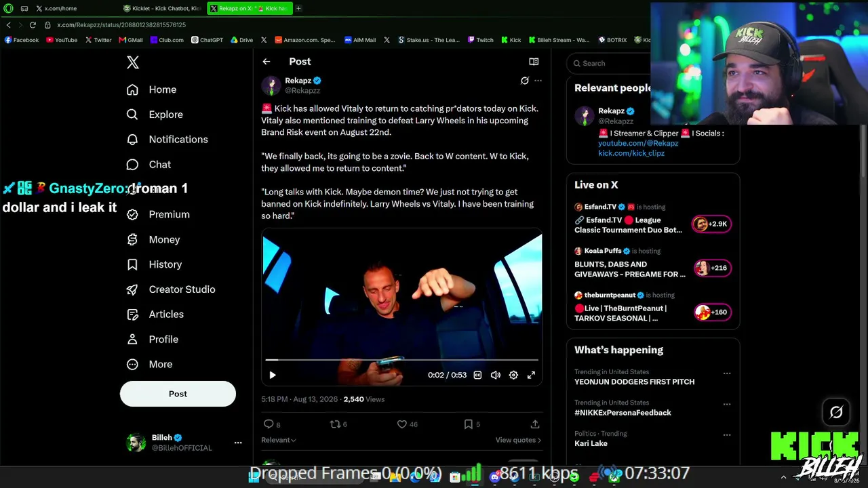The height and width of the screenshot is (488, 868).
Task: Open a new browser tab
Action: point(298,8)
